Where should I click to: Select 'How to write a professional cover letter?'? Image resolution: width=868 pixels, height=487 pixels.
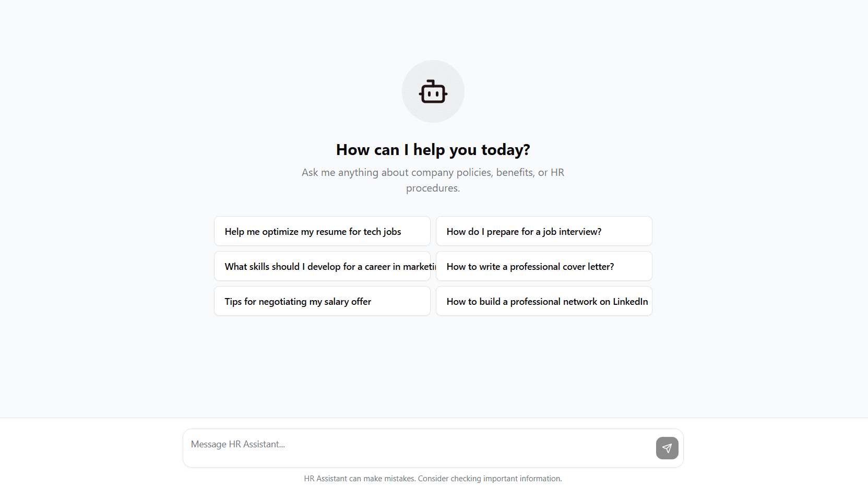pos(543,266)
